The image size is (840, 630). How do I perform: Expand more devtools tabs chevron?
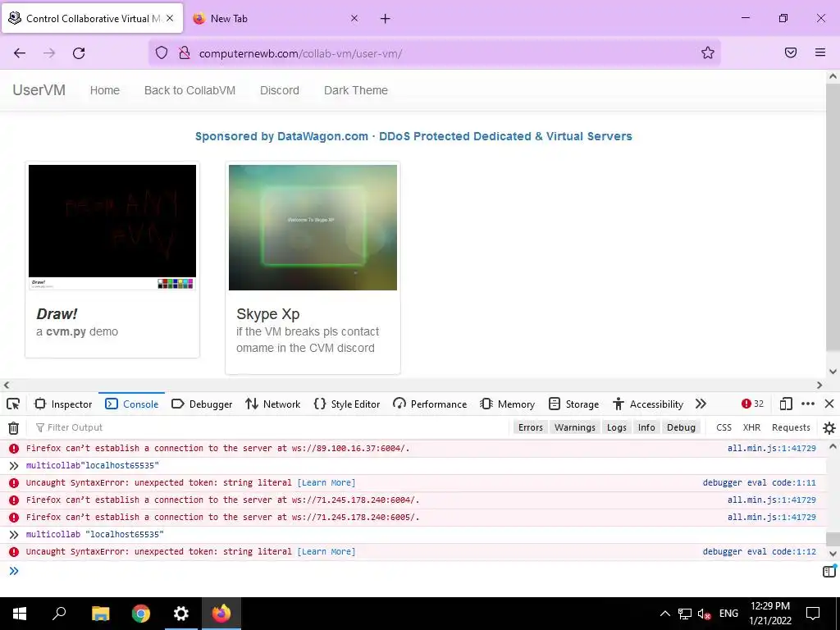click(x=701, y=404)
